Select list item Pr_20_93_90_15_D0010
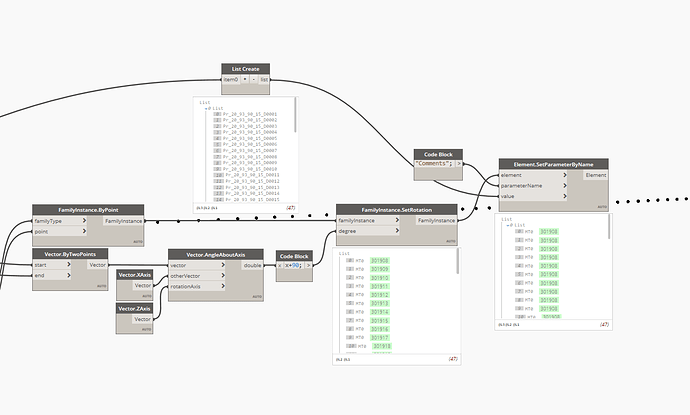The image size is (690, 415). coord(250,169)
